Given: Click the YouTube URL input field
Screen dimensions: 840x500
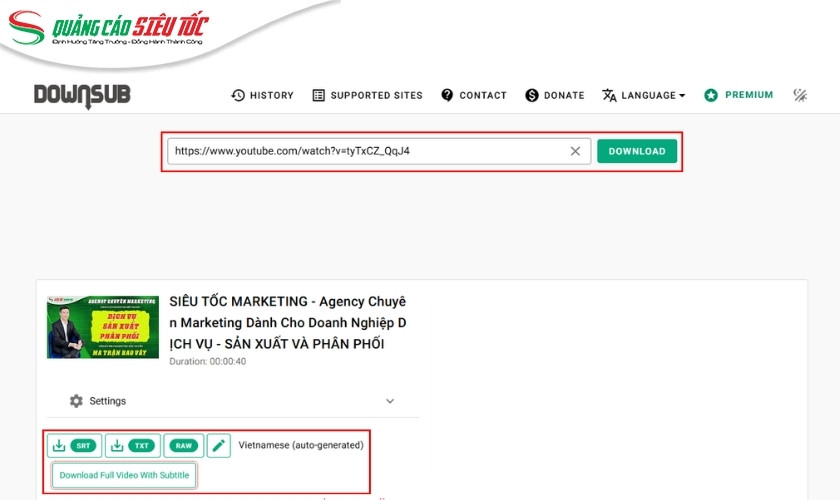Looking at the screenshot, I should (x=365, y=151).
